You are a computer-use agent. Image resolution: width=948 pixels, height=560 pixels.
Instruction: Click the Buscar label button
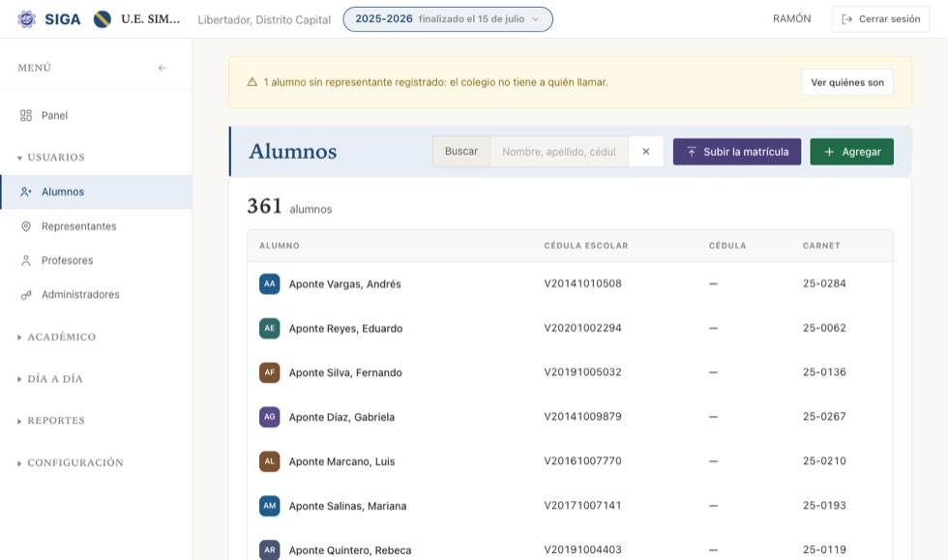point(461,151)
